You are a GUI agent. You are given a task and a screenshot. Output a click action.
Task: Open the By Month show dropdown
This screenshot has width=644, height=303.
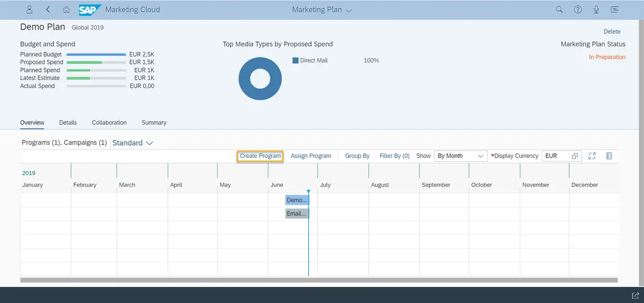[x=461, y=156]
